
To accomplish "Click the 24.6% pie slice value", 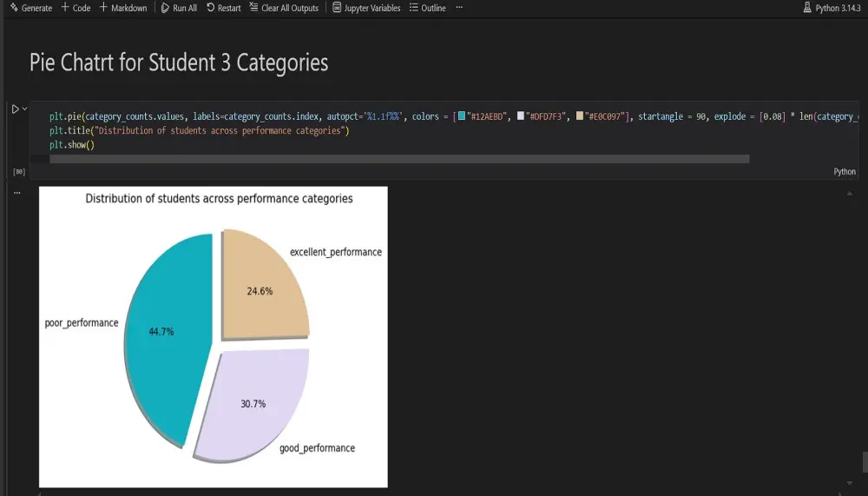I will pos(260,291).
